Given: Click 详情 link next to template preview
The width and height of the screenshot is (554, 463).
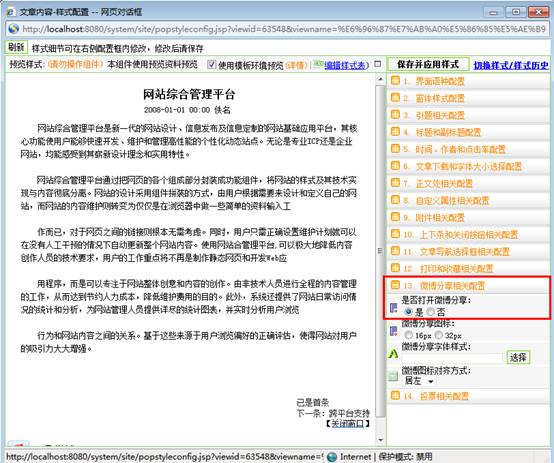Looking at the screenshot, I should 296,65.
